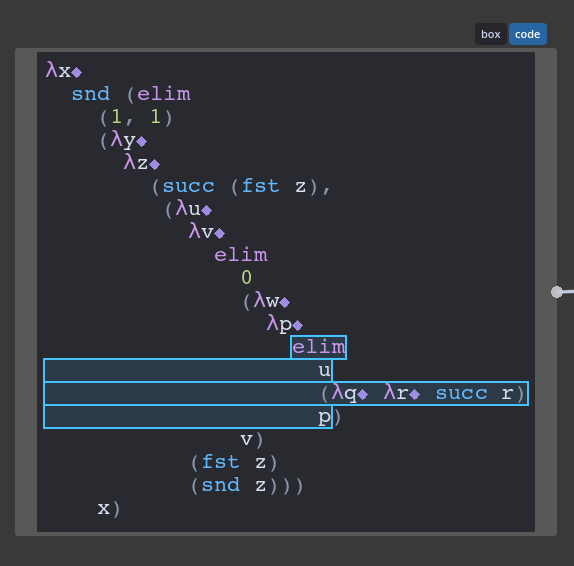Switch to the box view tab
This screenshot has height=566, width=574.
coord(491,34)
